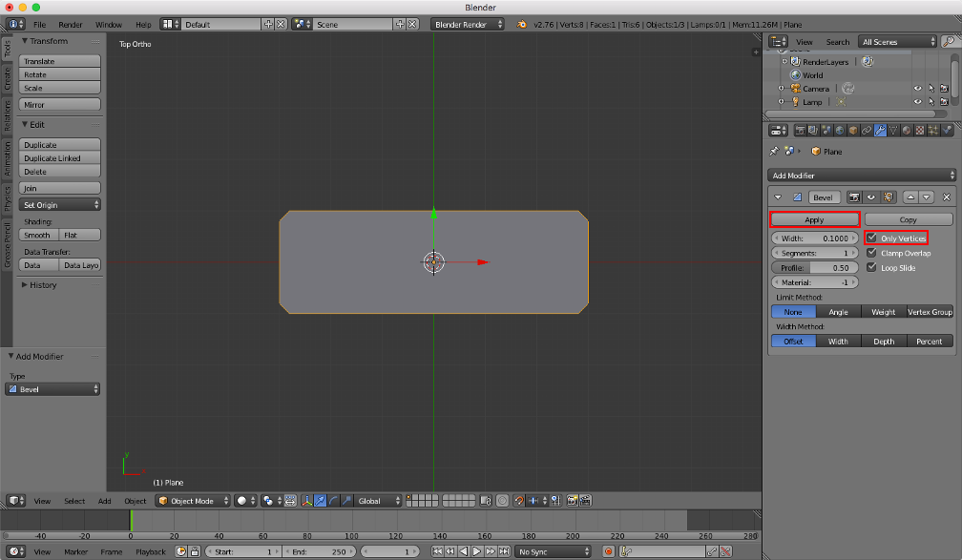Image resolution: width=962 pixels, height=560 pixels.
Task: Open the Texture checker properties icon
Action: tap(920, 130)
